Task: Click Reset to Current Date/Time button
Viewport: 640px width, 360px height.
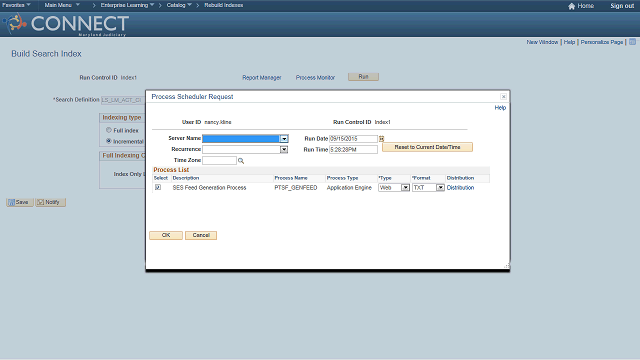Action: pyautogui.click(x=427, y=147)
